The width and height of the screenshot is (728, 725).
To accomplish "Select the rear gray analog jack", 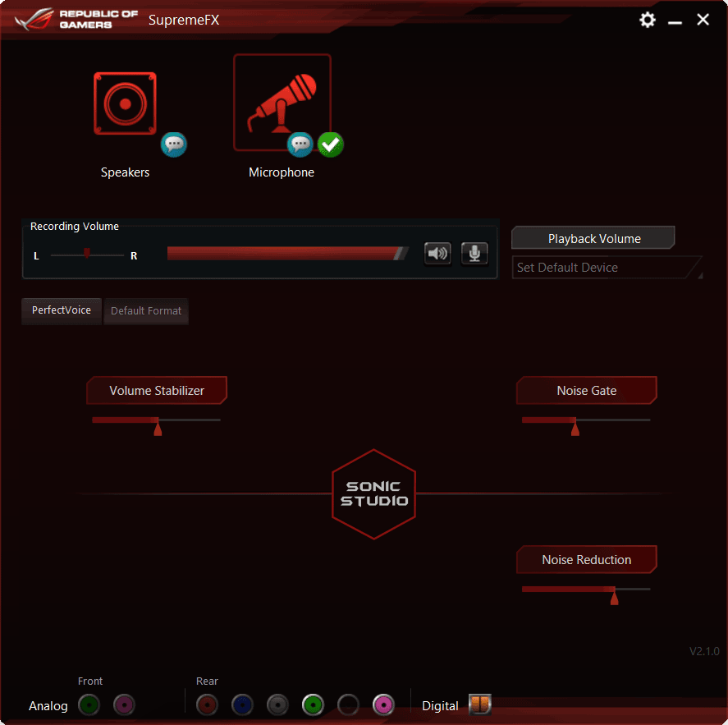I will pos(277,704).
